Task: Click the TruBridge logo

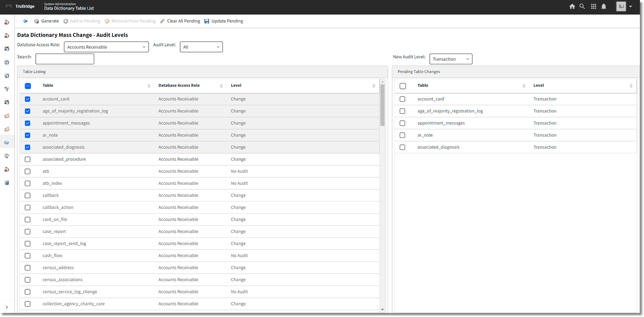Action: pos(20,7)
